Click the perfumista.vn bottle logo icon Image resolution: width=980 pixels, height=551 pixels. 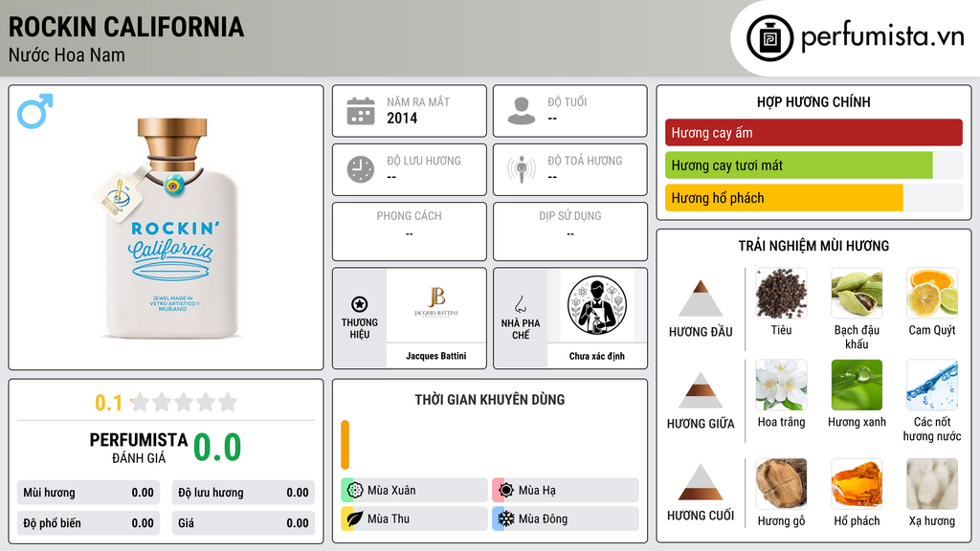769,38
